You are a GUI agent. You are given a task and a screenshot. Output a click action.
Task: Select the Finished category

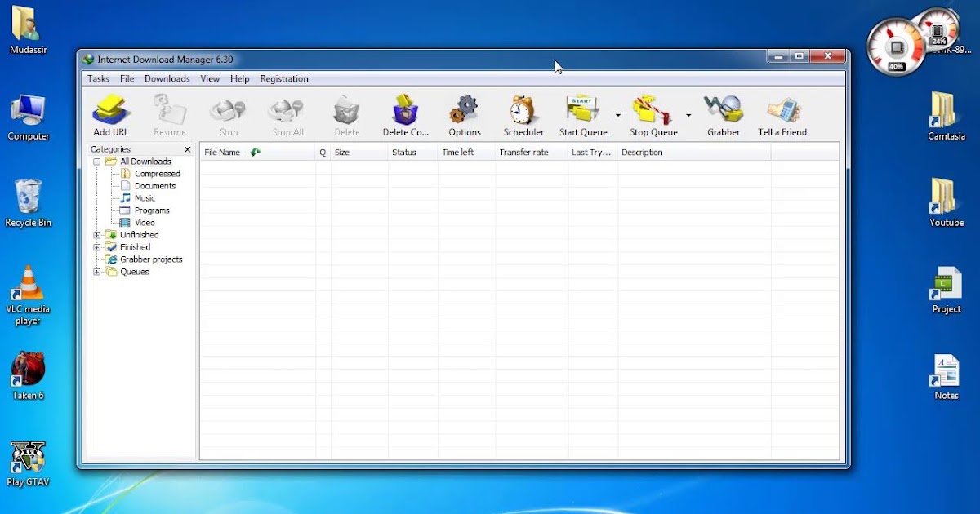[x=135, y=247]
